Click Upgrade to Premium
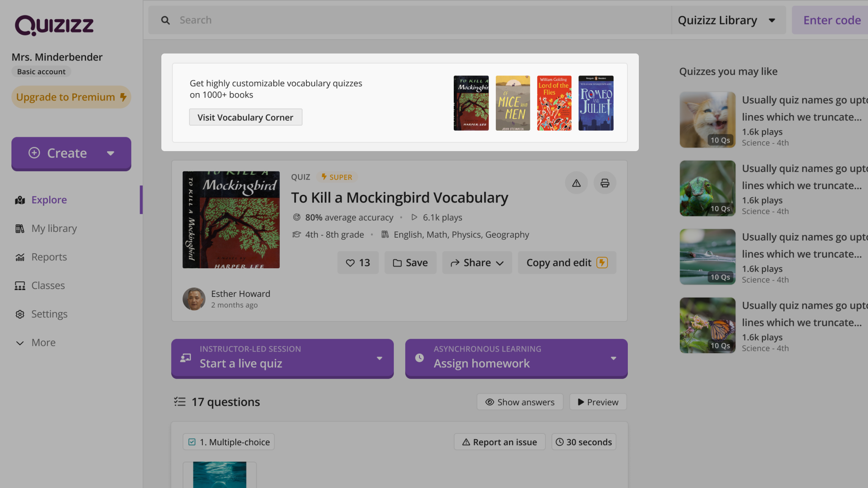This screenshot has height=488, width=868. [71, 97]
